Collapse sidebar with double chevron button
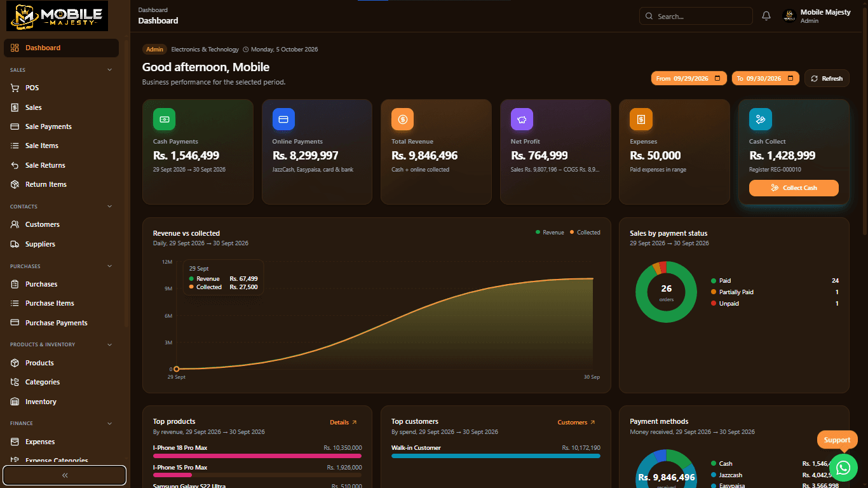This screenshot has width=868, height=488. (65, 475)
